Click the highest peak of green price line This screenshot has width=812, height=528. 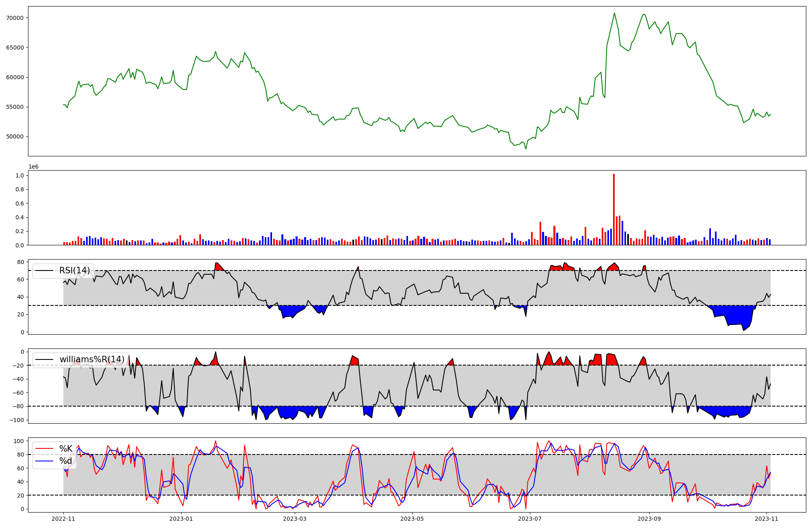(614, 13)
